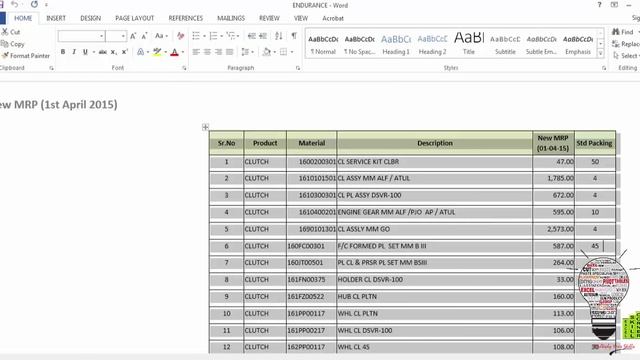Image resolution: width=640 pixels, height=360 pixels.
Task: Open the font size dropdown
Action: (x=123, y=36)
